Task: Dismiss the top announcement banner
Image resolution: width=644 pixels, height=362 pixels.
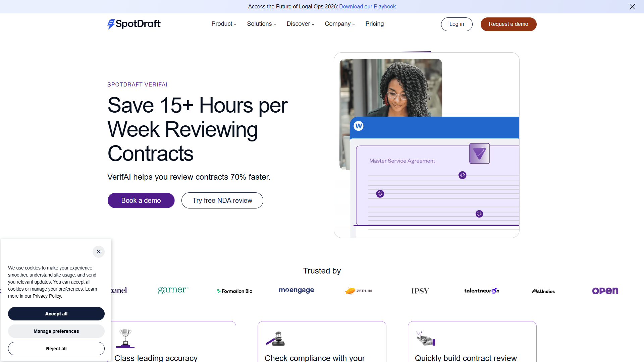Action: click(x=632, y=7)
